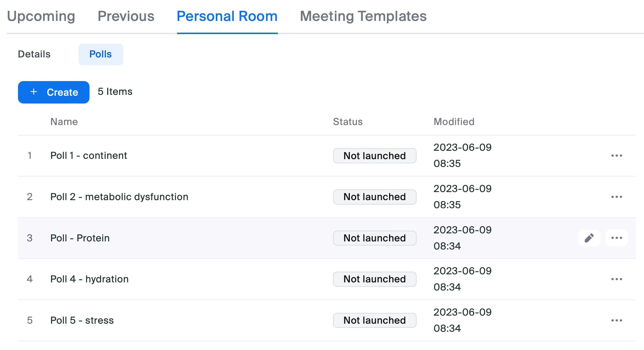Click the pencil edit icon for Poll - Protein
Viewport: 644px width, 350px height.
pyautogui.click(x=589, y=238)
